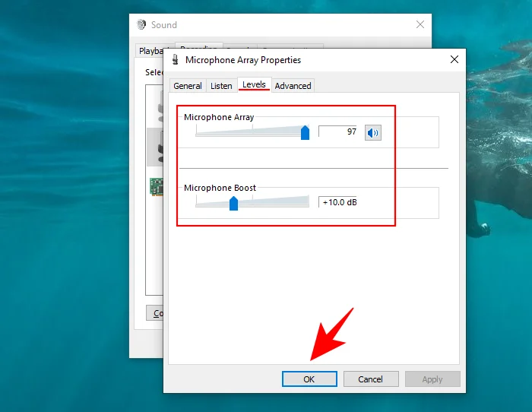532x412 pixels.
Task: Select the Levels tab
Action: [254, 84]
